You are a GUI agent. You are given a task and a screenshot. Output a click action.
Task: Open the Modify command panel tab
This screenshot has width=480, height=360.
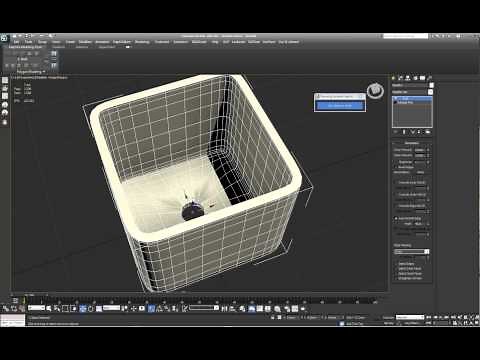[x=401, y=78]
